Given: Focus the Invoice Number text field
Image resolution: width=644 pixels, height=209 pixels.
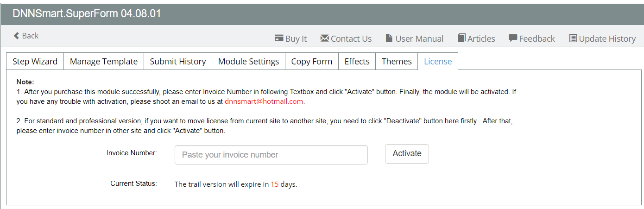Looking at the screenshot, I should pos(271,155).
